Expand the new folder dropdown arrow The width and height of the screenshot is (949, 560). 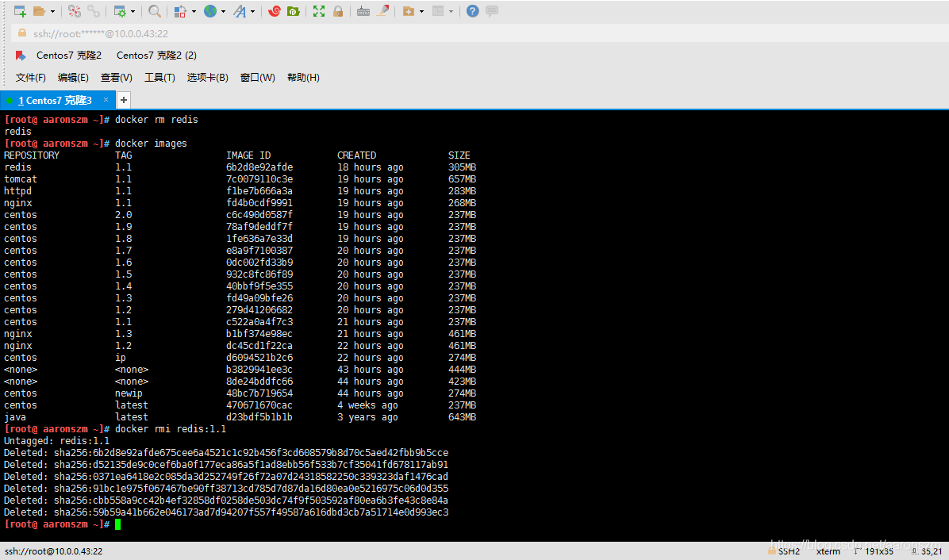click(421, 11)
